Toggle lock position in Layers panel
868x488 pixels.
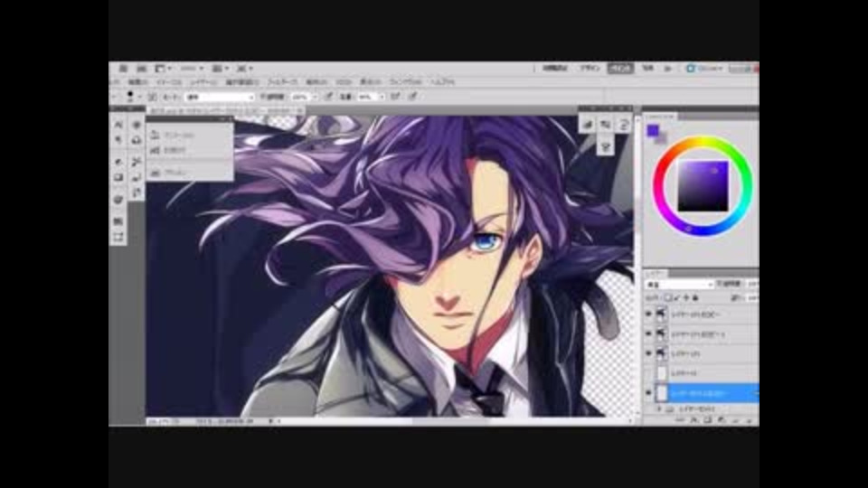tap(686, 298)
